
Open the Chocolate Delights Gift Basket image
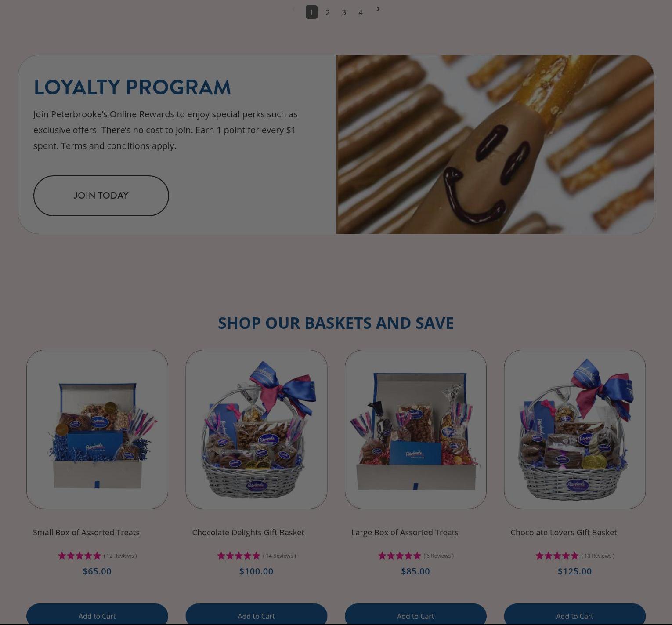click(257, 429)
